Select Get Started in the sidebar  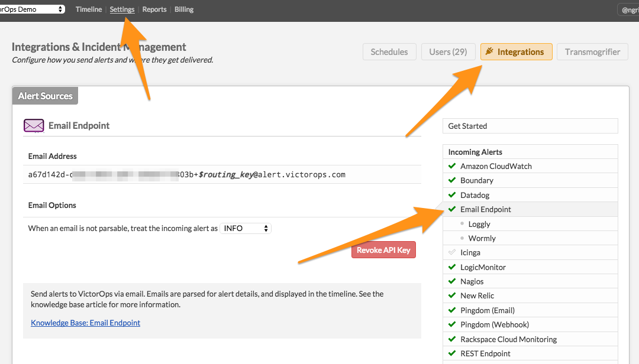coord(530,126)
